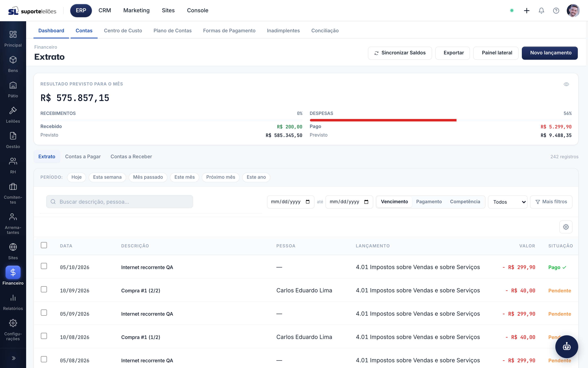Open user profile avatar
This screenshot has height=368, width=588.
click(x=573, y=10)
